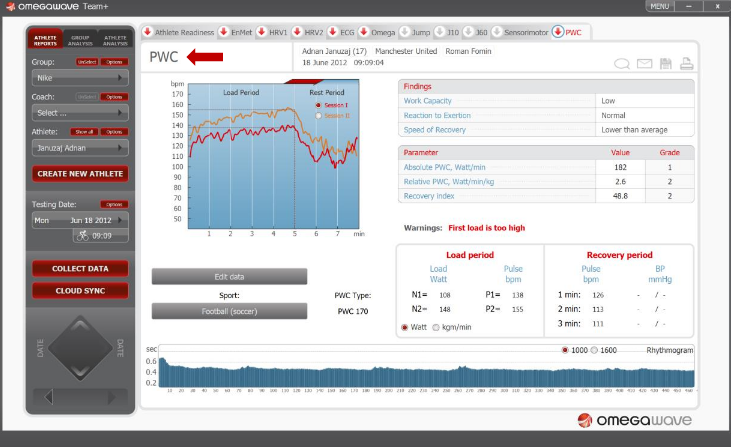The width and height of the screenshot is (731, 447).
Task: Click the date pad up chevron
Action: click(x=80, y=325)
